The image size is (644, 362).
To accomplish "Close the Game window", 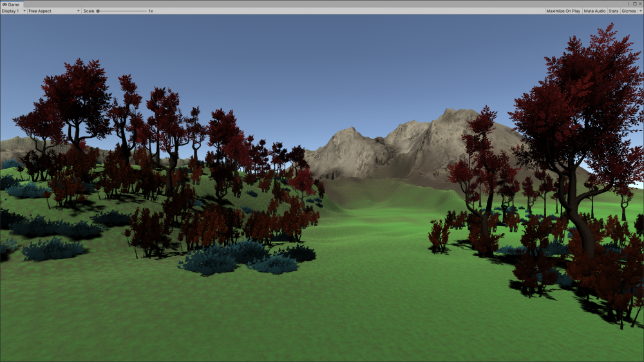I will 640,4.
